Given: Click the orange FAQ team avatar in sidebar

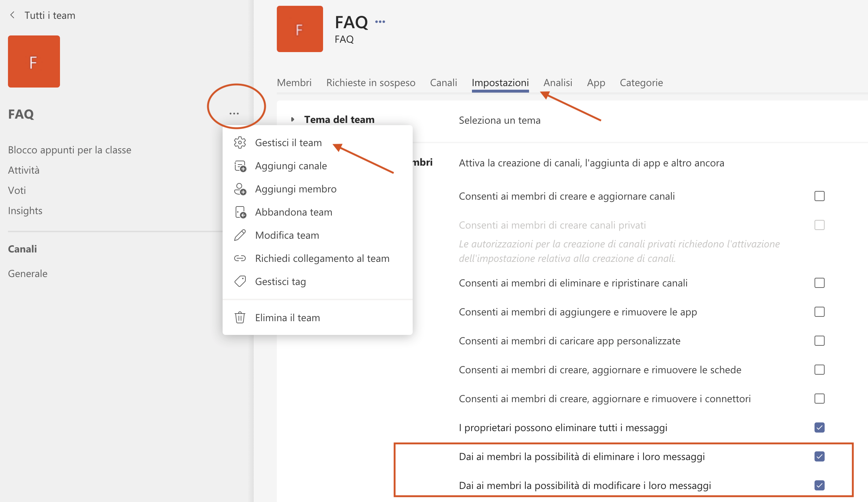Looking at the screenshot, I should 34,61.
